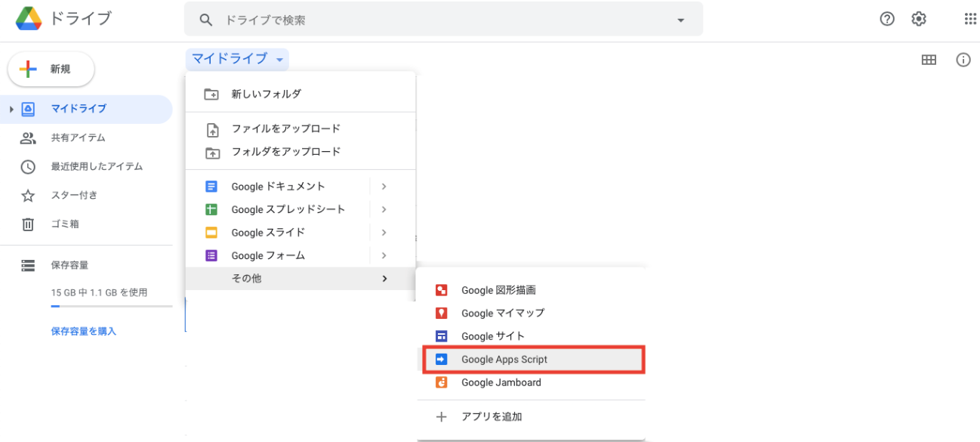Expand the マイドライブ tree arrow in sidebar
The width and height of the screenshot is (980, 442).
coord(11,110)
